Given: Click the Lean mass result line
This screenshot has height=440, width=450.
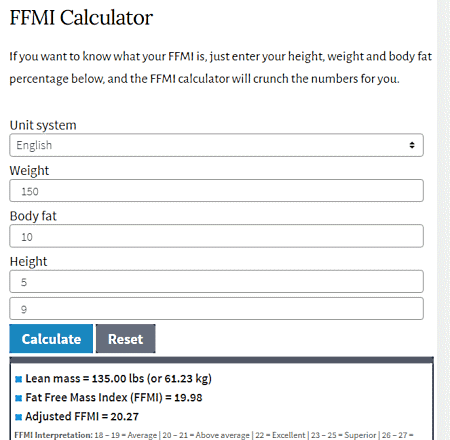Looking at the screenshot, I should 118,379.
